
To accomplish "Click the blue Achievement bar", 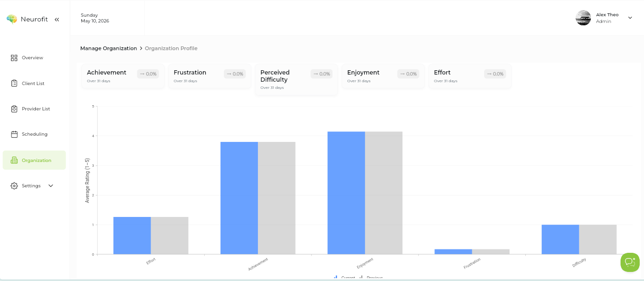I will tap(239, 198).
